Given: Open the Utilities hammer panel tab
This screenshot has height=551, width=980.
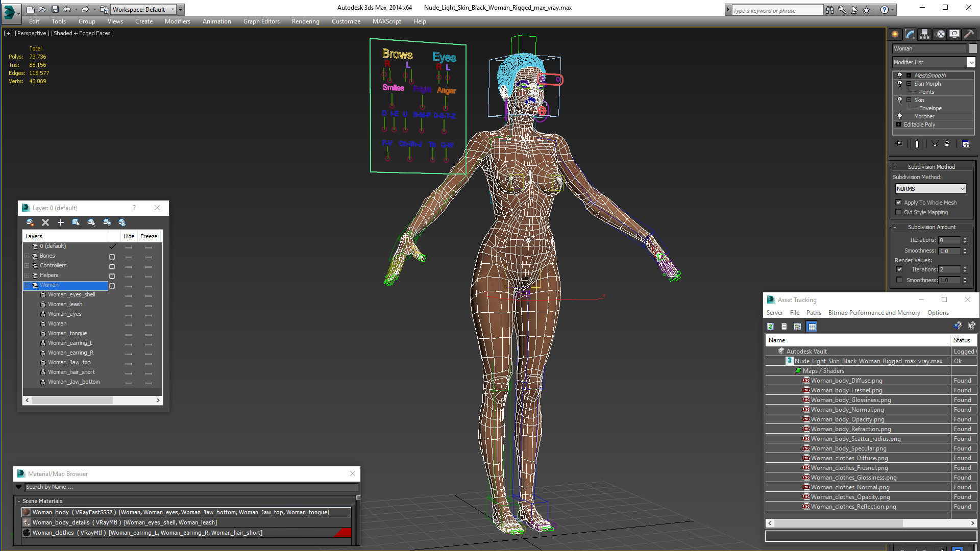Looking at the screenshot, I should [969, 34].
